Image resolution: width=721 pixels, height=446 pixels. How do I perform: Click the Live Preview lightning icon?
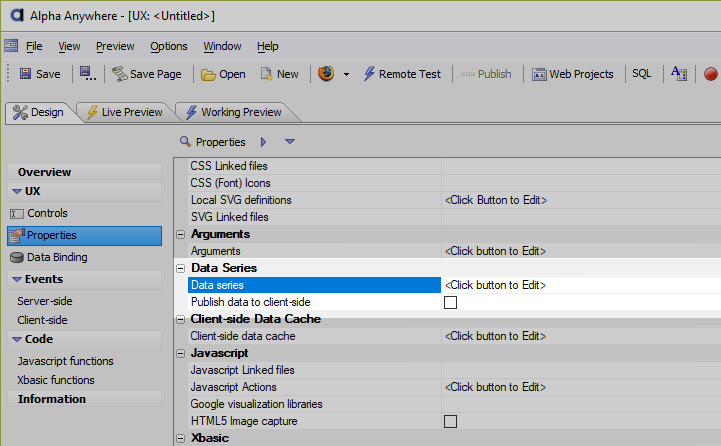tap(92, 112)
